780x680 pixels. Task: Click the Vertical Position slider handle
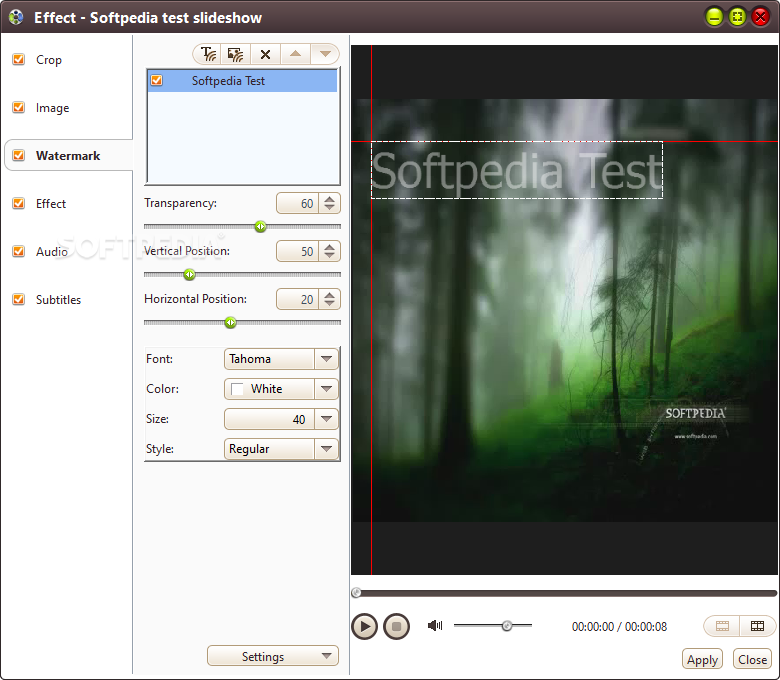point(189,275)
